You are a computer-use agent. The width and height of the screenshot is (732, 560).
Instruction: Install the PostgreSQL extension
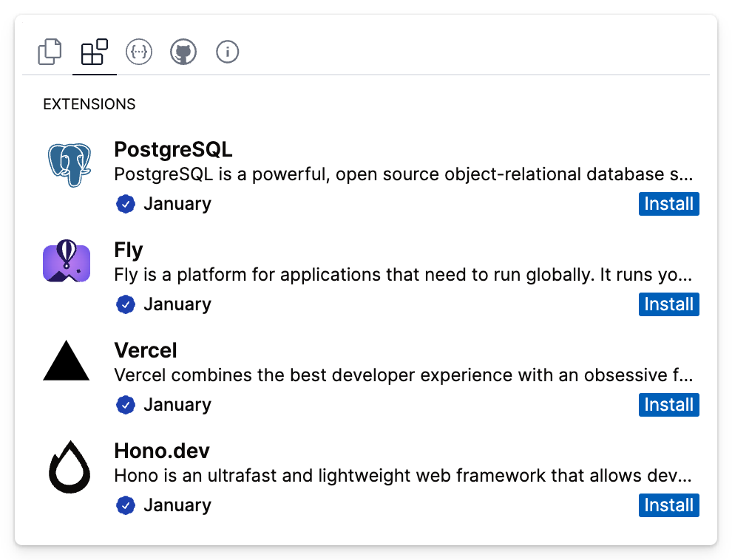[668, 204]
